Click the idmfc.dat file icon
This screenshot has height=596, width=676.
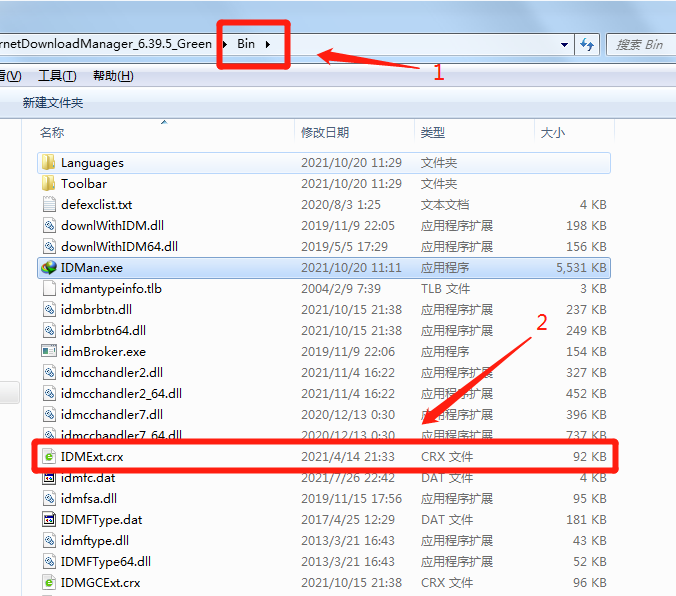[49, 477]
